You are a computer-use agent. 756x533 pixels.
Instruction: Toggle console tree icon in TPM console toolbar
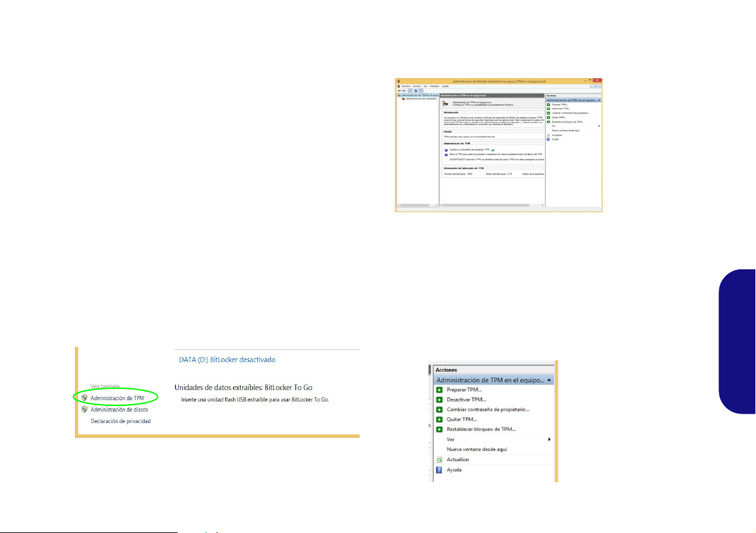tap(410, 91)
